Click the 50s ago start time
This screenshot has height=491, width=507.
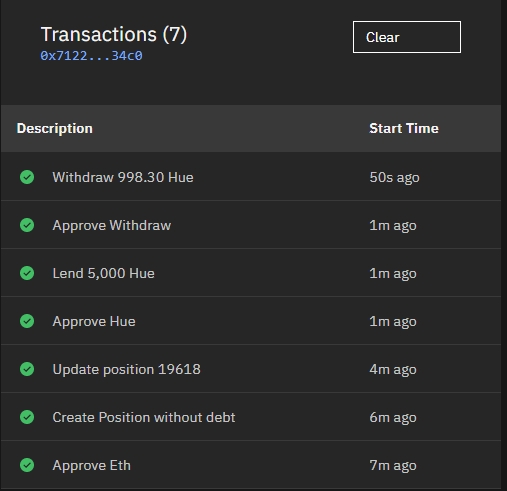[394, 177]
